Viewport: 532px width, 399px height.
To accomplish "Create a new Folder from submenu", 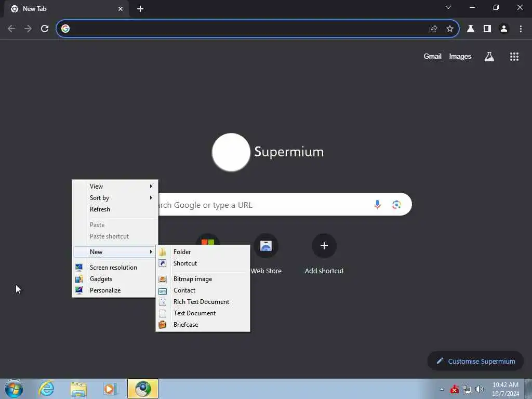I will coord(203,252).
